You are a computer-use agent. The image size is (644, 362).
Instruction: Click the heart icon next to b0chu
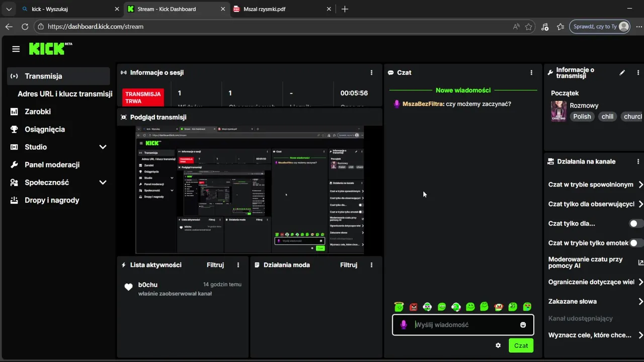[128, 287]
